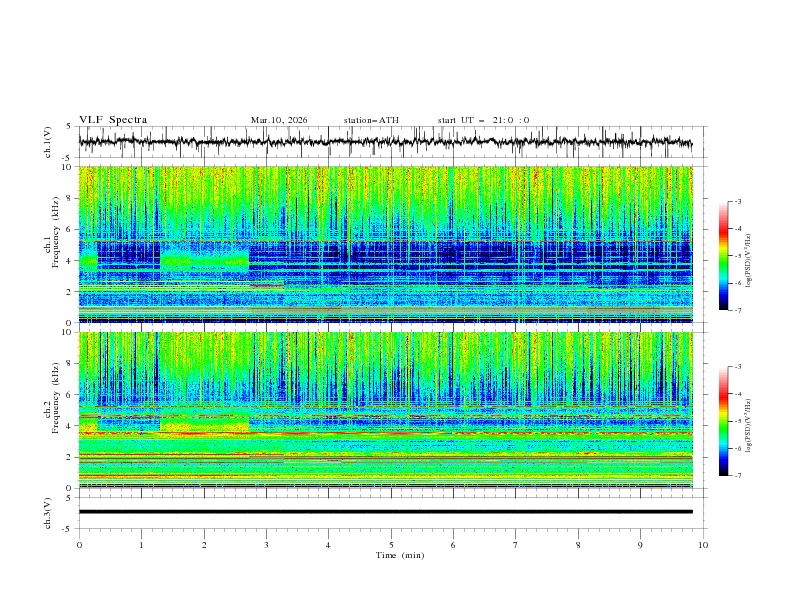The width and height of the screenshot is (792, 612).
Task: Click time axis tick label "7"
Action: 516,545
